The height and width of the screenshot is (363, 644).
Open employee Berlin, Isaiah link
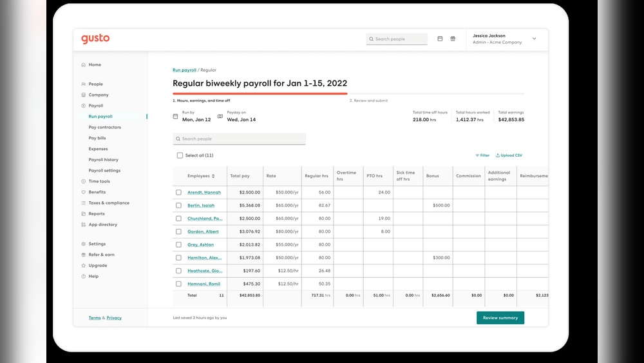[x=201, y=206]
